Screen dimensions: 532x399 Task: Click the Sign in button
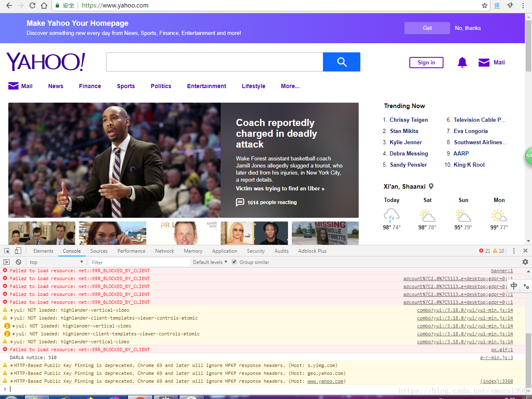pyautogui.click(x=426, y=62)
